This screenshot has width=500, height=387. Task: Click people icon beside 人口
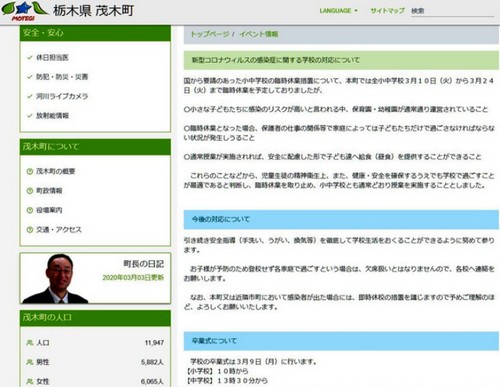coord(30,343)
